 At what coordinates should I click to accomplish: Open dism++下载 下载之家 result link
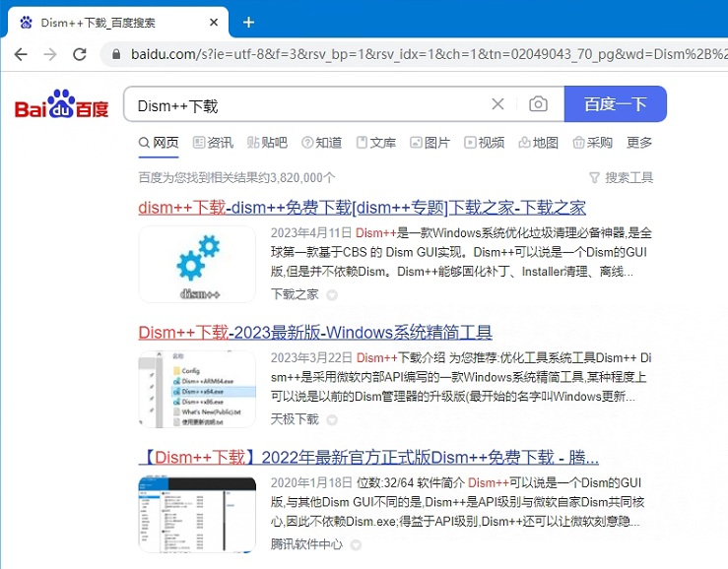click(x=362, y=208)
